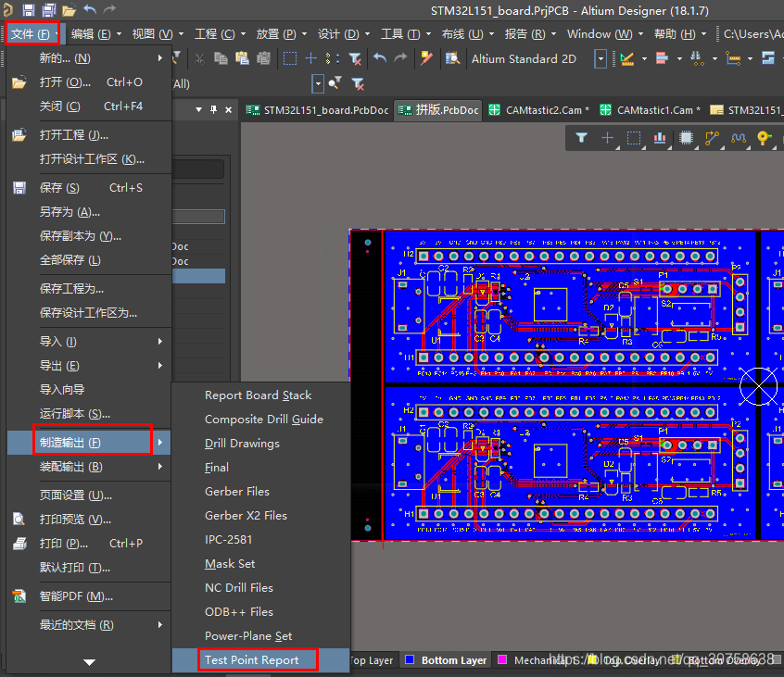Click the blue Bottom Layer color swatch

[410, 660]
